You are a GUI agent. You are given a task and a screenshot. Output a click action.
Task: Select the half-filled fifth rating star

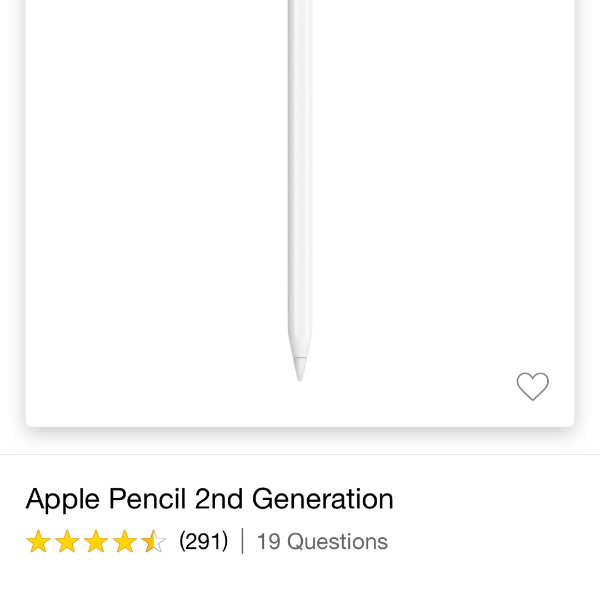tap(153, 541)
